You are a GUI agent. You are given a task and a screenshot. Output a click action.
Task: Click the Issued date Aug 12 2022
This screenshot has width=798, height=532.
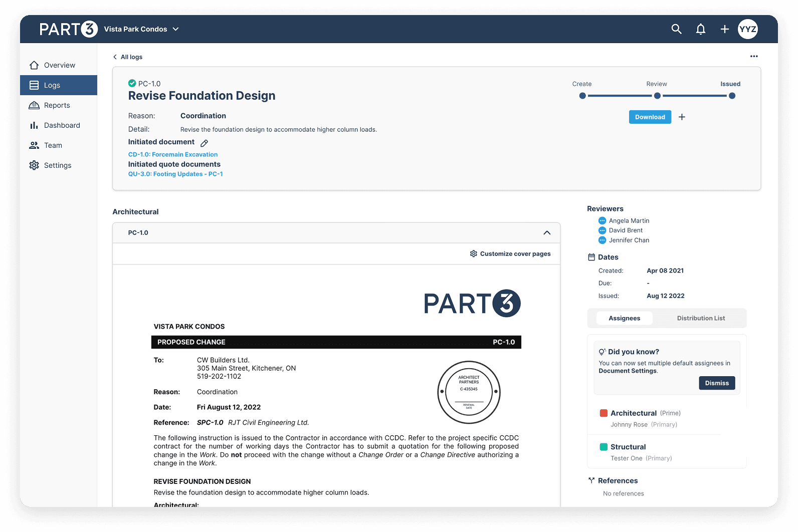(665, 296)
